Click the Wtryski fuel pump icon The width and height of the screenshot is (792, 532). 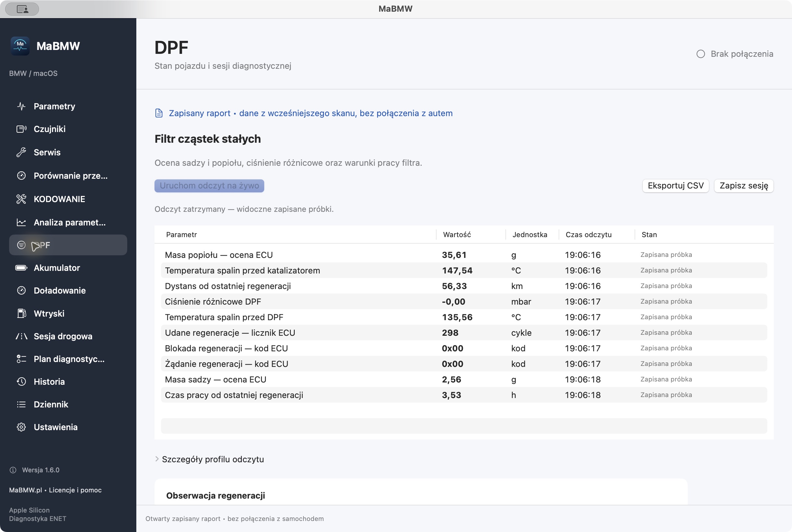[x=21, y=313]
